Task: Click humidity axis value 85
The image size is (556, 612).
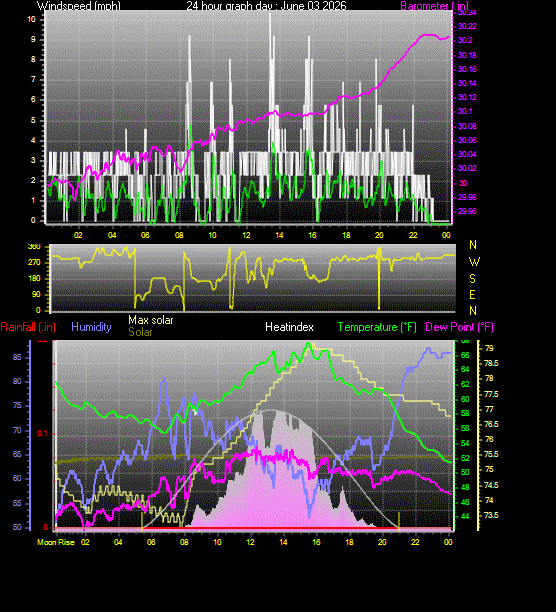Action: point(17,358)
